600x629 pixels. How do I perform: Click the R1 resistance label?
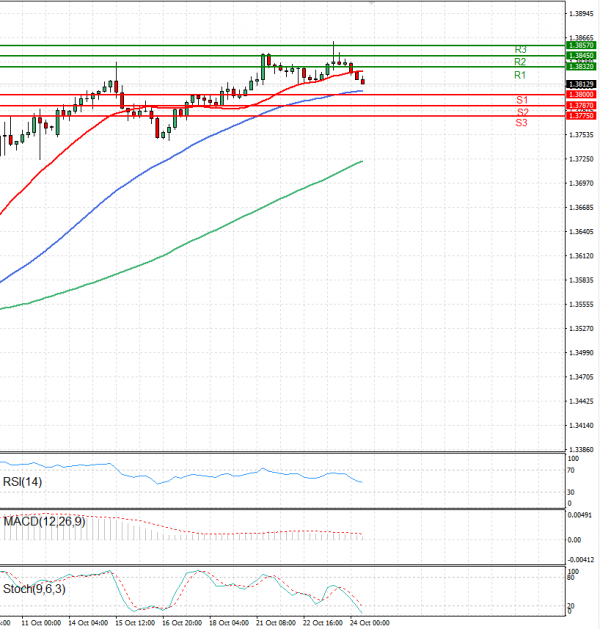click(x=520, y=75)
